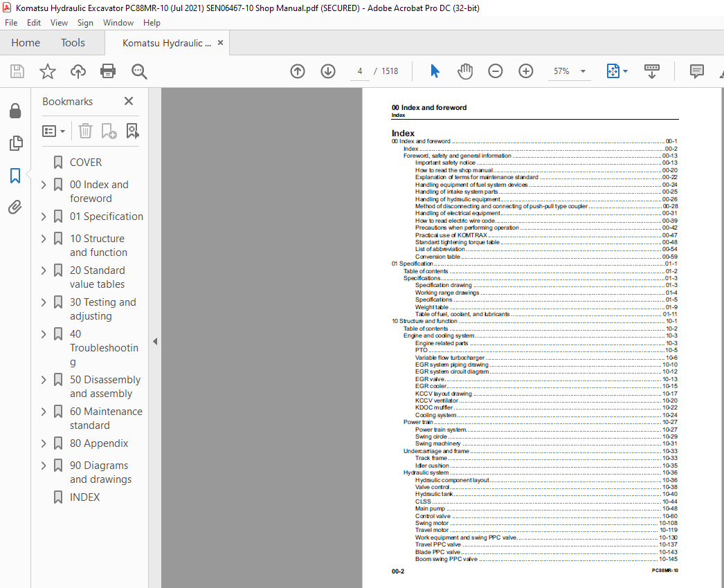Open the COVER bookmark

pos(86,163)
